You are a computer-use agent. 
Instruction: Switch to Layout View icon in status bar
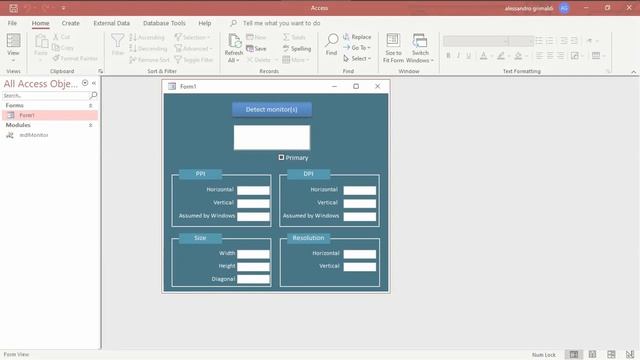(x=611, y=354)
